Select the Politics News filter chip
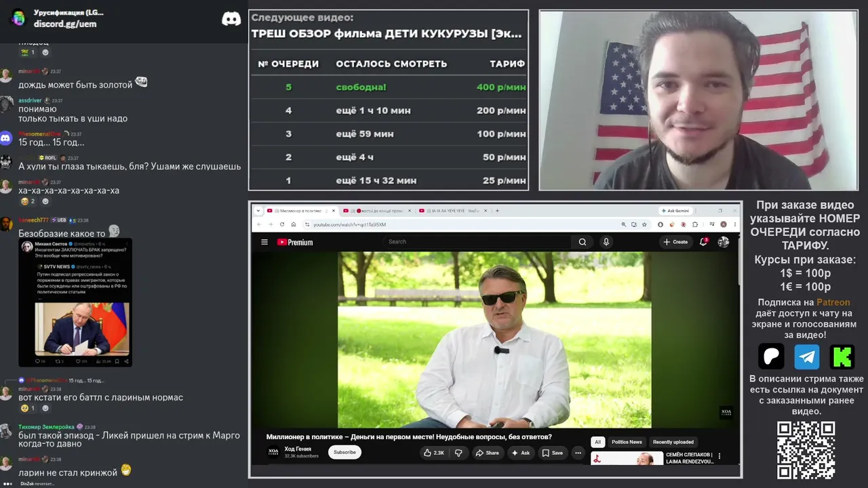 click(x=627, y=442)
